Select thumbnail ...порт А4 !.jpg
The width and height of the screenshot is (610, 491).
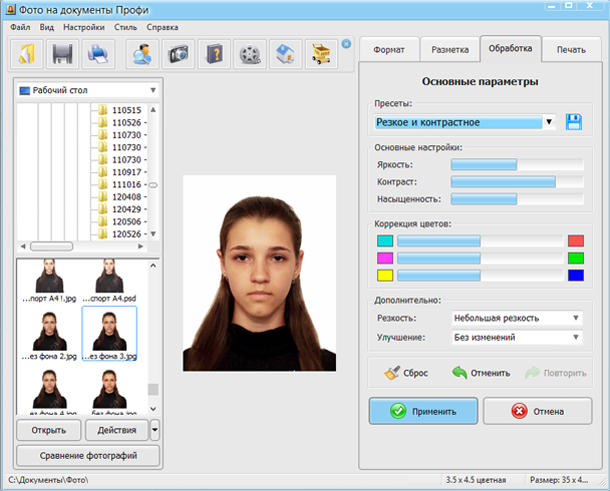coord(49,280)
